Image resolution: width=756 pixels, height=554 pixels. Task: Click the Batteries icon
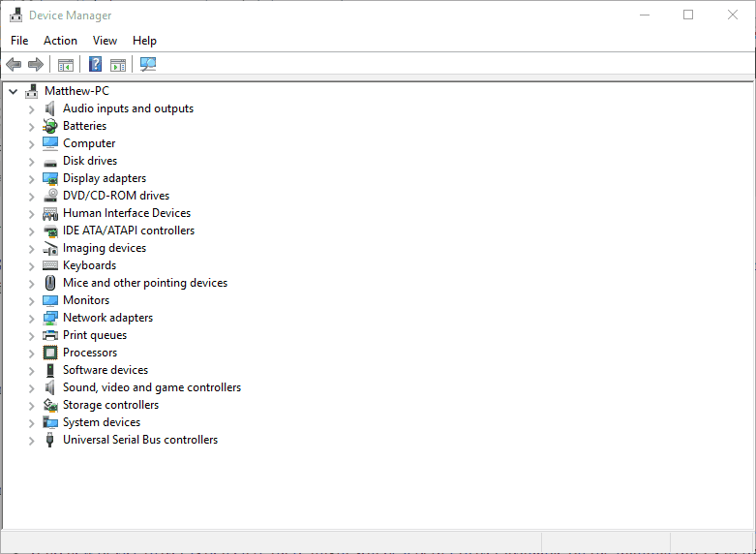coord(50,126)
